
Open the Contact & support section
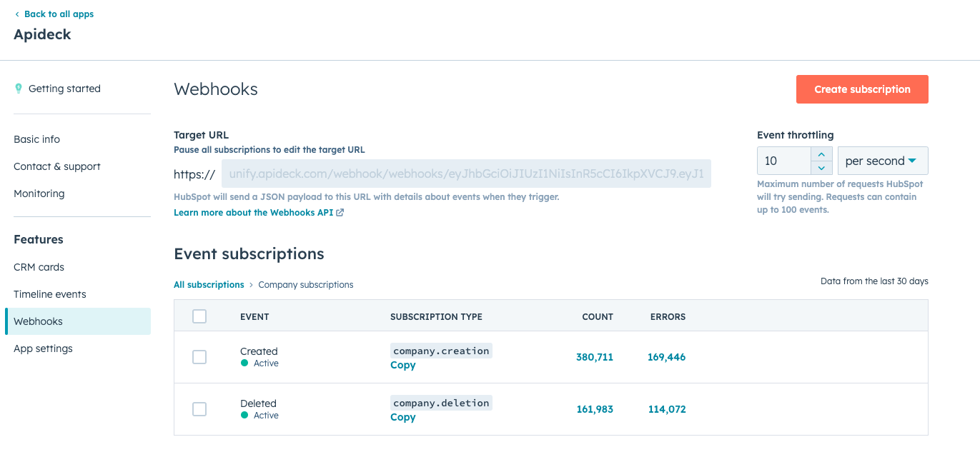click(57, 166)
